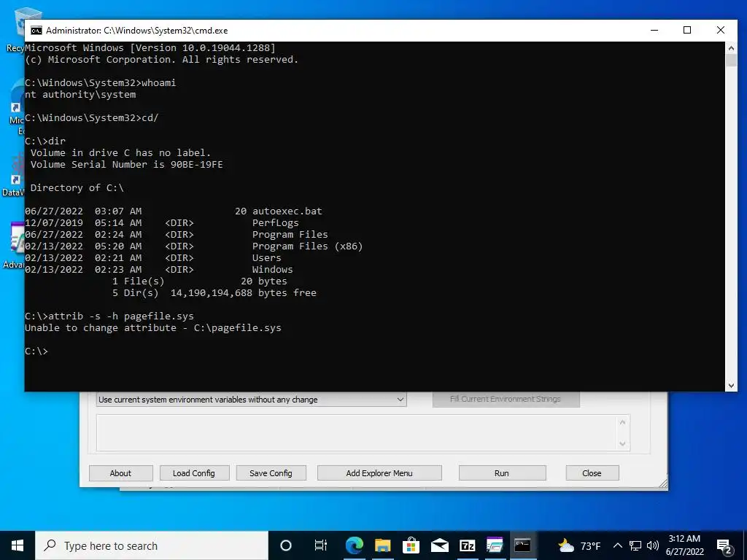Close the cmd.exe window
This screenshot has width=747, height=560.
pyautogui.click(x=720, y=30)
